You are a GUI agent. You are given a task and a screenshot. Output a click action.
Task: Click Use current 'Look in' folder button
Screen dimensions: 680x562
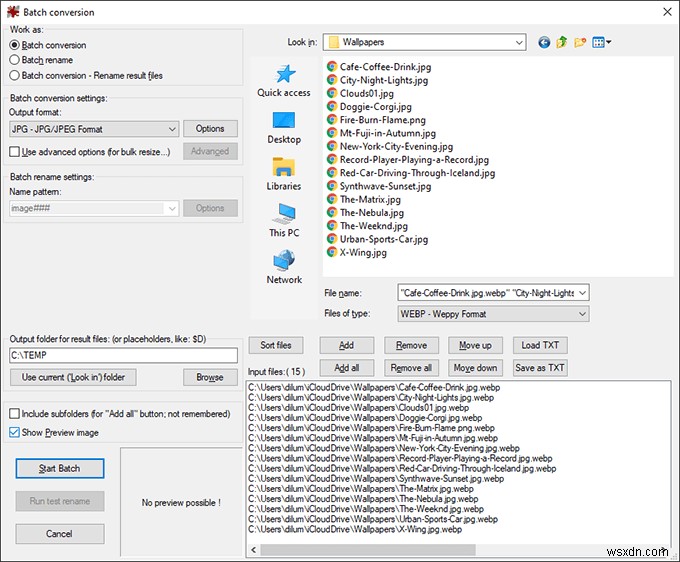pyautogui.click(x=73, y=377)
